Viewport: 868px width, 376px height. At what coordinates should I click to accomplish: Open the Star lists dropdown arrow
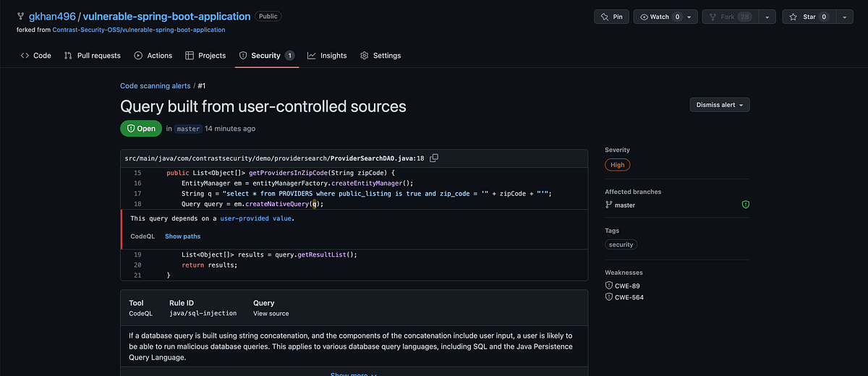[x=845, y=17]
